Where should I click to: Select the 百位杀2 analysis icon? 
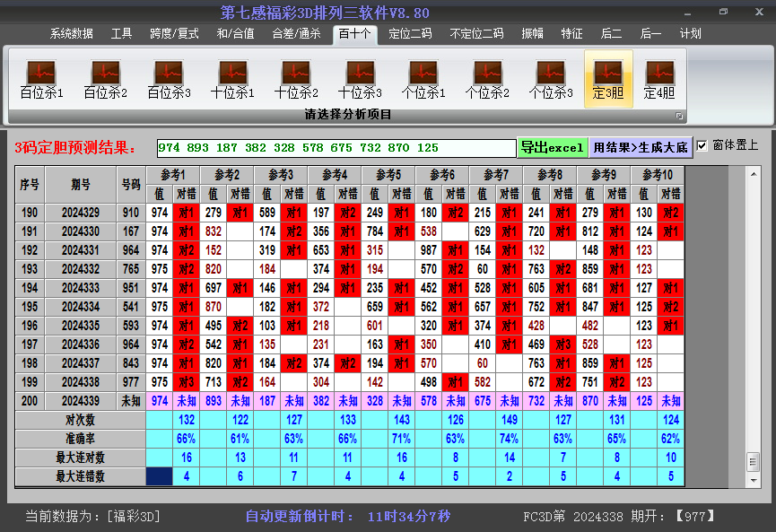pyautogui.click(x=106, y=80)
